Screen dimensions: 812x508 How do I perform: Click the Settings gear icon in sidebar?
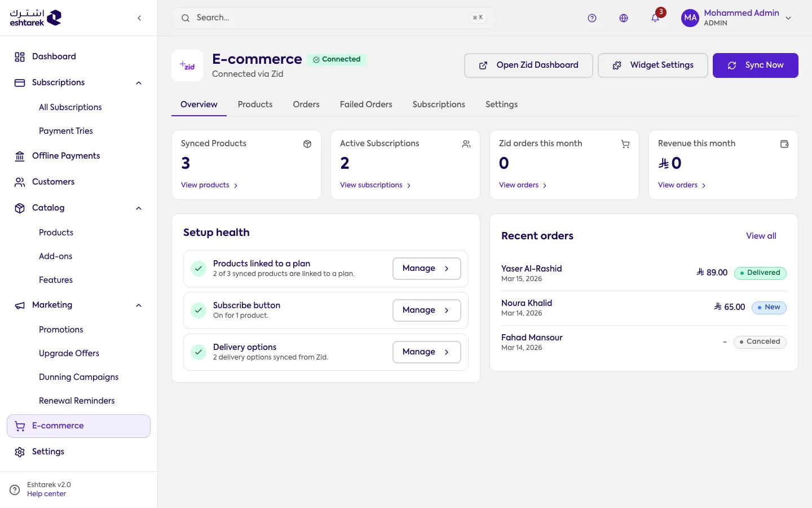pyautogui.click(x=20, y=452)
